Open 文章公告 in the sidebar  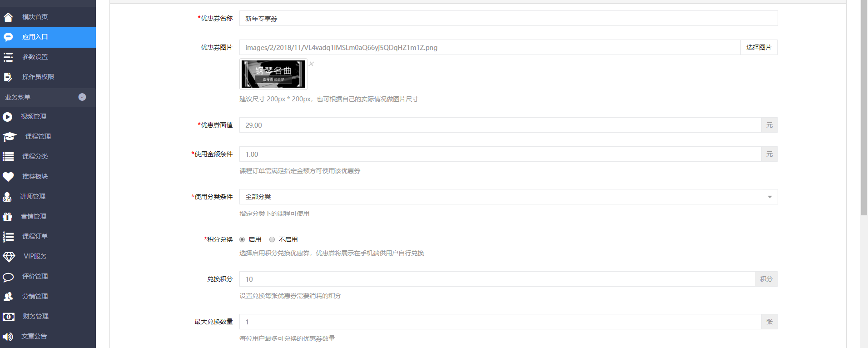click(x=48, y=337)
